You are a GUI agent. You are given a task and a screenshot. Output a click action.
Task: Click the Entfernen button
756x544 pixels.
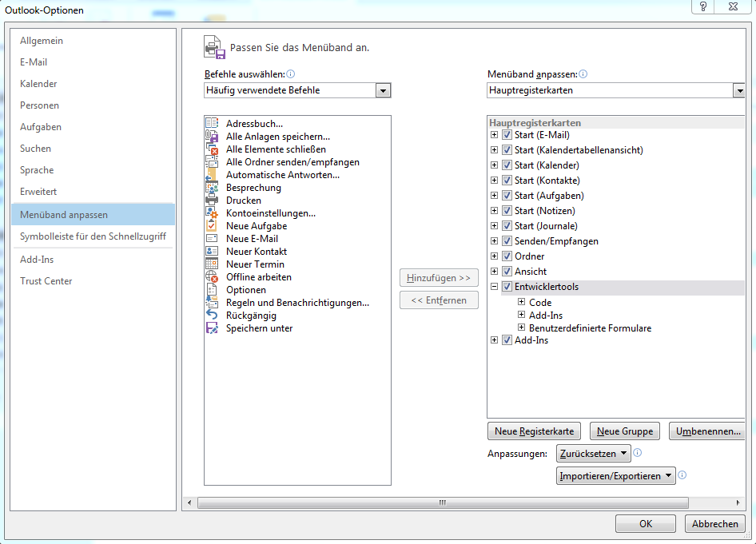439,300
